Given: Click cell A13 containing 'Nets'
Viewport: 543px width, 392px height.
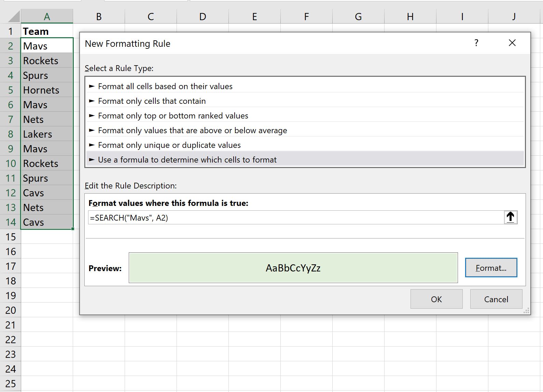Looking at the screenshot, I should pos(47,207).
